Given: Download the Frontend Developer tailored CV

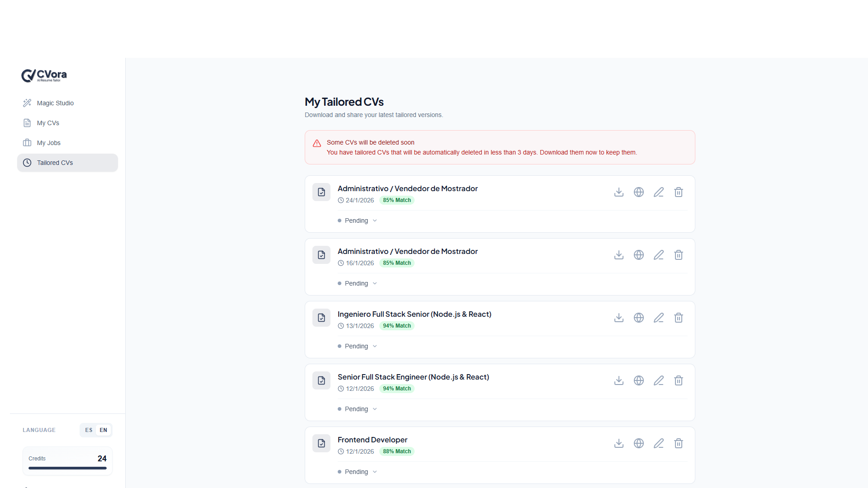Looking at the screenshot, I should click(x=618, y=443).
